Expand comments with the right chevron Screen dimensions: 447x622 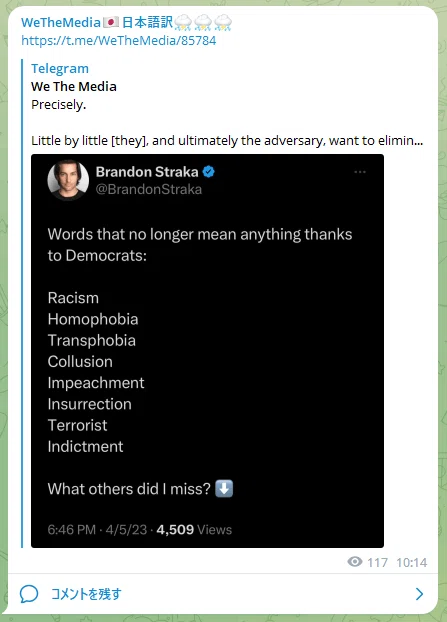coord(419,594)
